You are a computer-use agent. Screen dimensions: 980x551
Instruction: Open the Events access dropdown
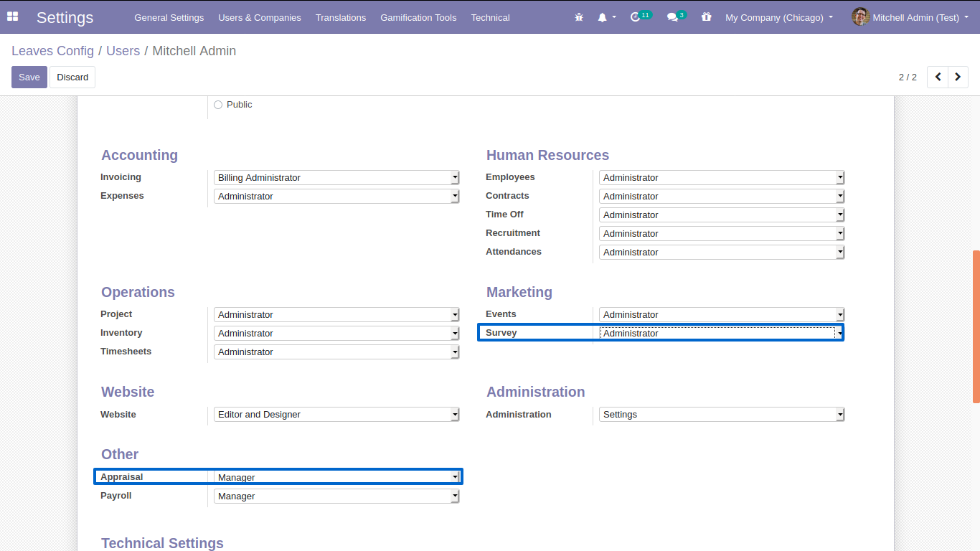722,314
